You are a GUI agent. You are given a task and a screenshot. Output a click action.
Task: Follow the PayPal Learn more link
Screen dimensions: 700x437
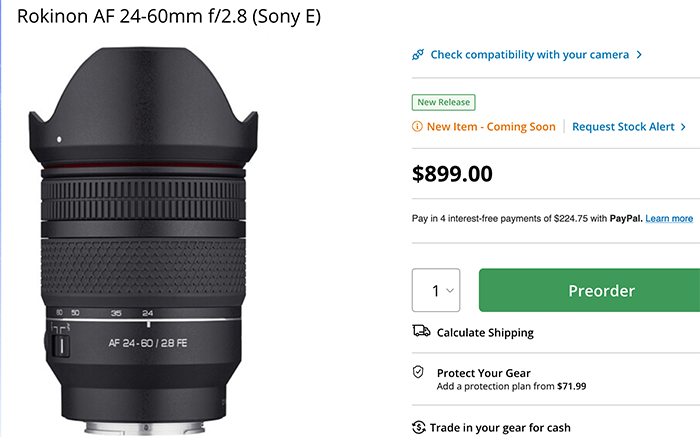tap(669, 218)
